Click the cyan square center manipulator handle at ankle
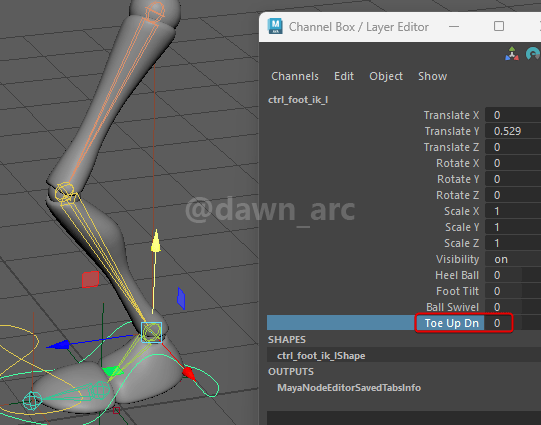The image size is (541, 425). click(151, 332)
